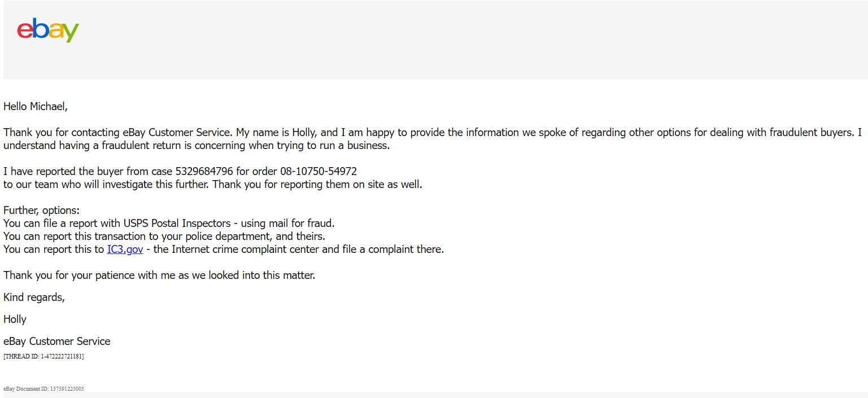Click the eBay Document ID text
Image resolution: width=868 pixels, height=398 pixels.
pos(43,389)
